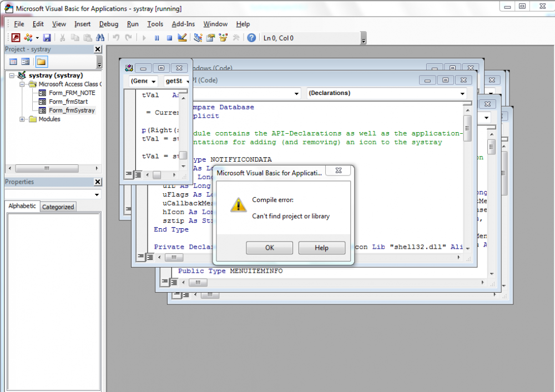
Task: Click View Object icon in Project panel
Action: (x=25, y=62)
